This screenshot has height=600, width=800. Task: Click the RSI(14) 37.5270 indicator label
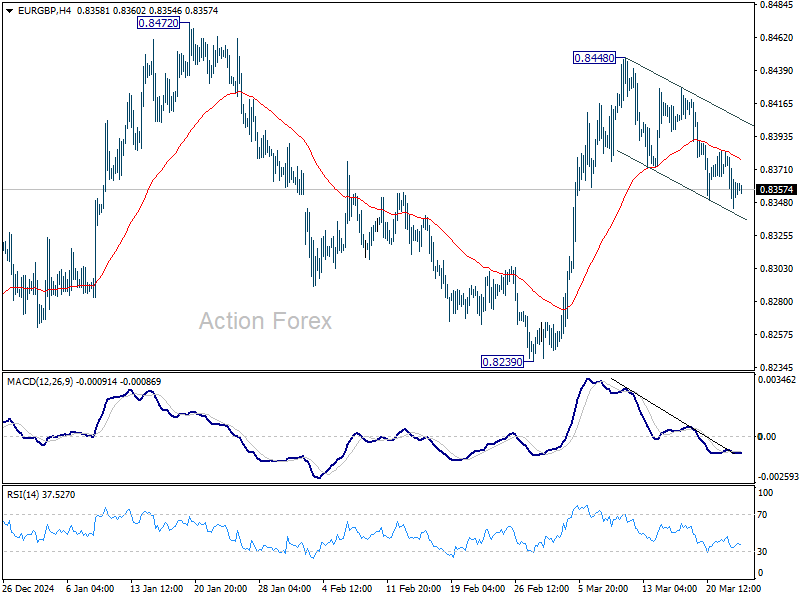[x=41, y=495]
